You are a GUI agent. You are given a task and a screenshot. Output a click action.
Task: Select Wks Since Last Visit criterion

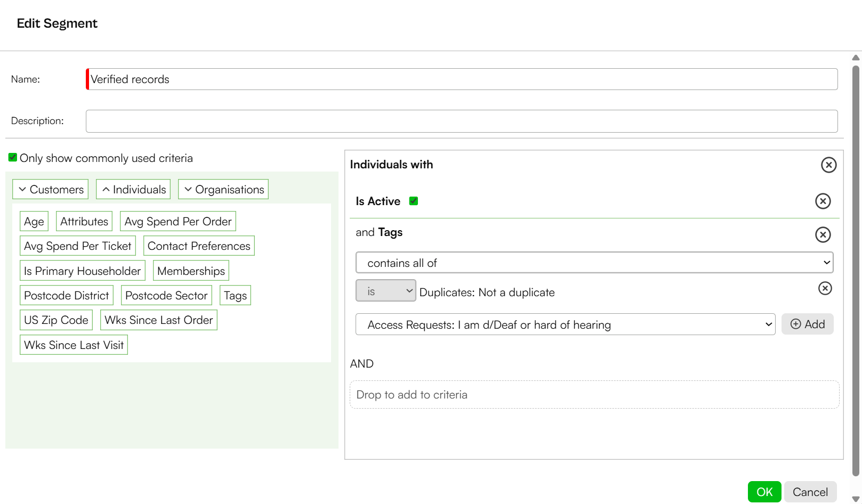click(74, 345)
